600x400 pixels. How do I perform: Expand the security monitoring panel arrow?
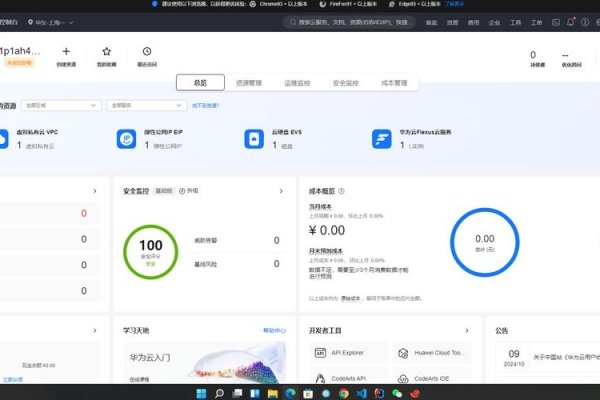point(281,191)
